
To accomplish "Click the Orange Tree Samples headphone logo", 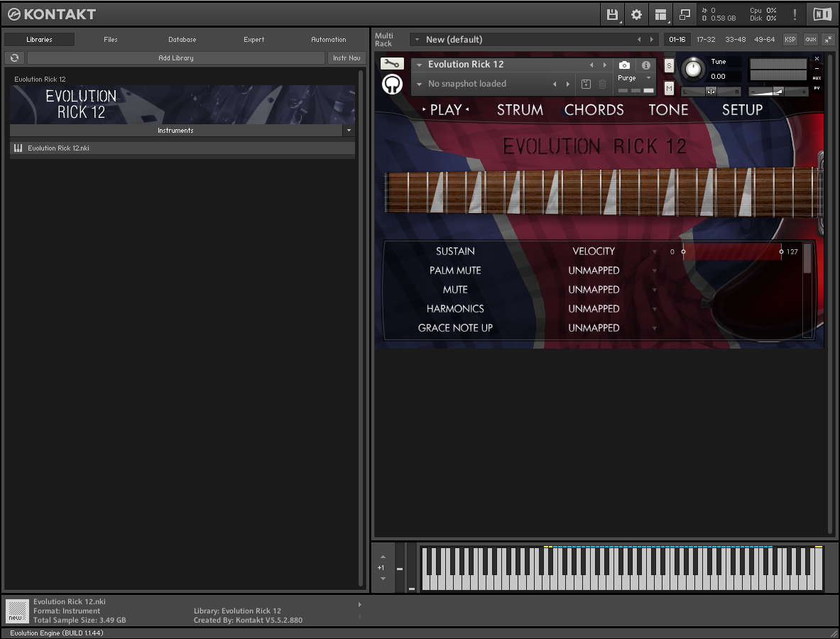I will (x=392, y=84).
